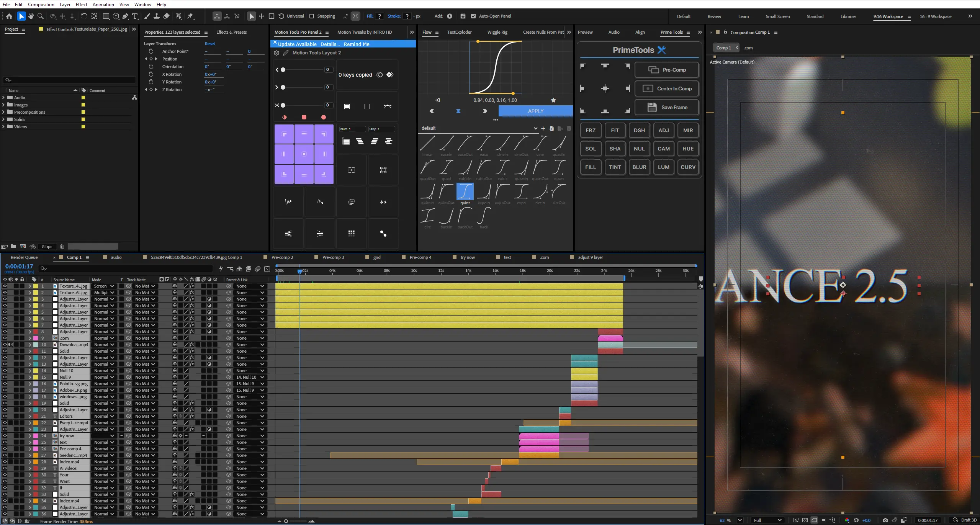Expand the Audio folder in Project panel
Screen dimensions: 980x525
(3, 98)
